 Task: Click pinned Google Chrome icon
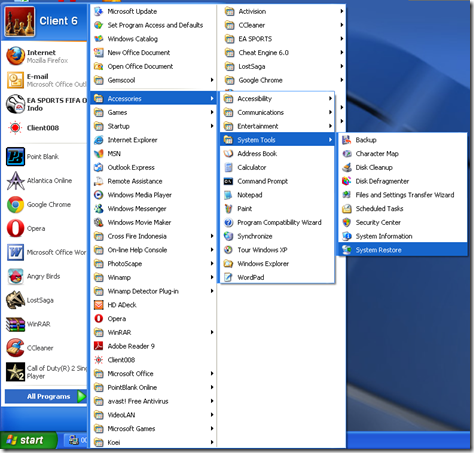(15, 205)
